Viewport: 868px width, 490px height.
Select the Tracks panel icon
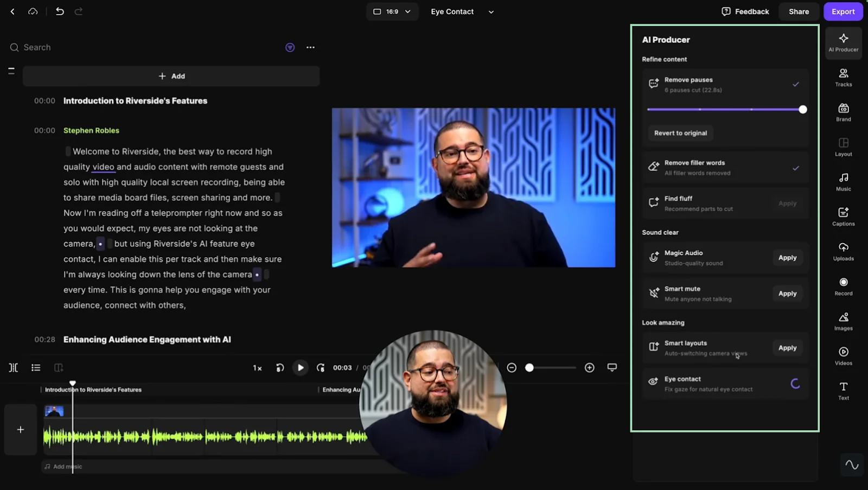point(843,77)
